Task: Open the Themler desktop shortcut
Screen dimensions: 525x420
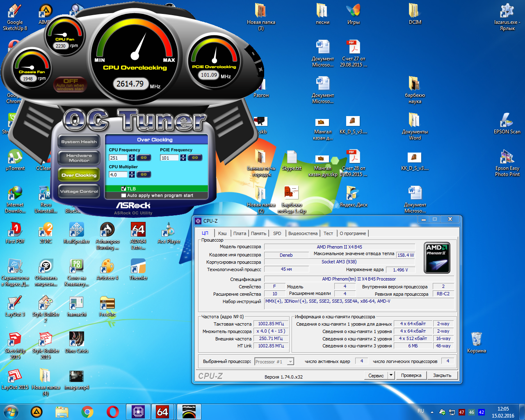Action: pos(138,270)
